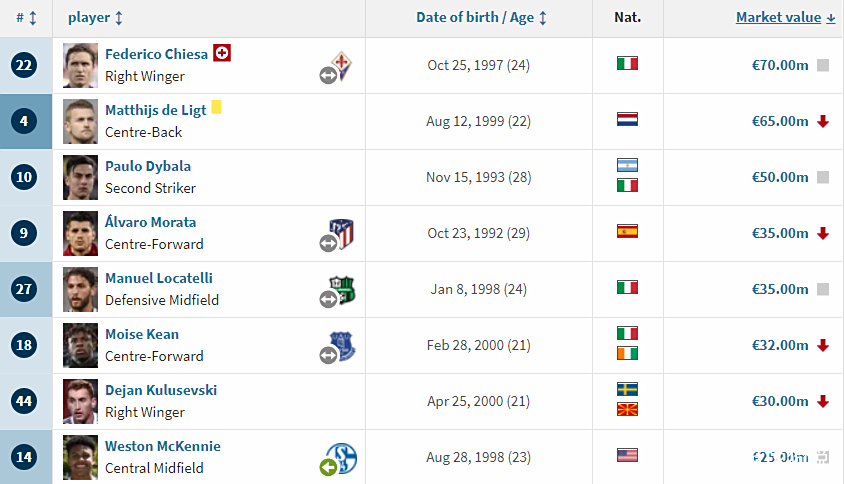Screen dimensions: 844x484
Task: Click the Everton crest beside Moise Kean
Action: [343, 346]
